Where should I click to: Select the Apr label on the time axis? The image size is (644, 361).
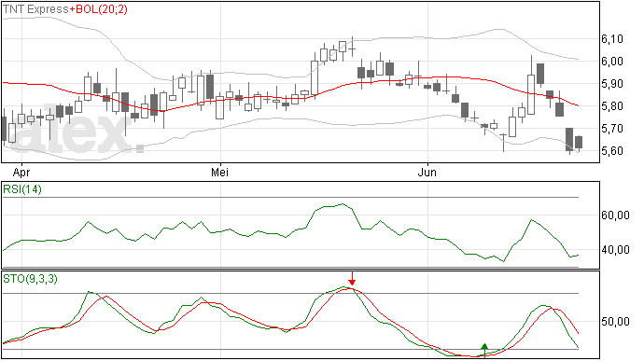coord(21,172)
